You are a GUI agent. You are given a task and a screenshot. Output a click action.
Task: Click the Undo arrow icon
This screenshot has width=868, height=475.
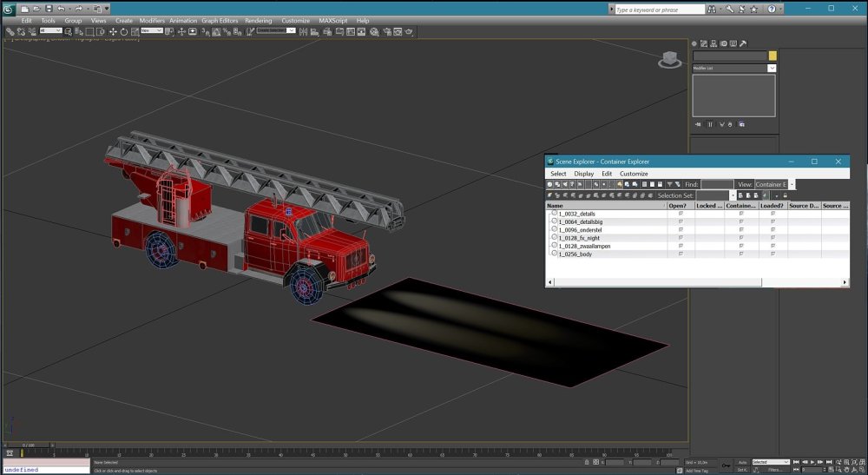[x=61, y=9]
